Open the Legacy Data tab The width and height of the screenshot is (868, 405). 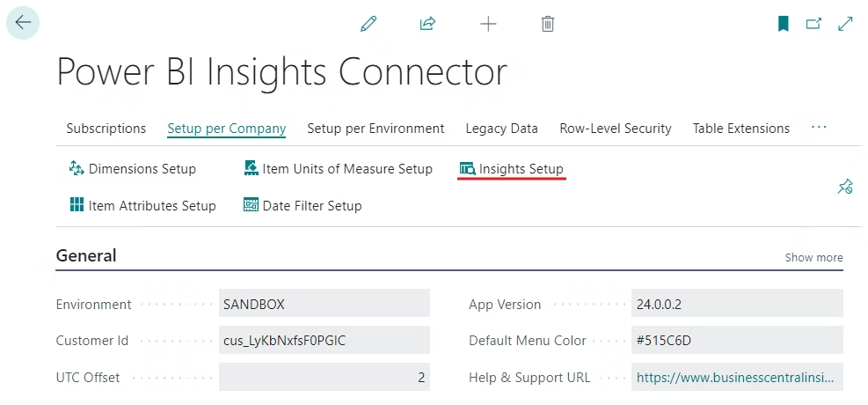(501, 129)
